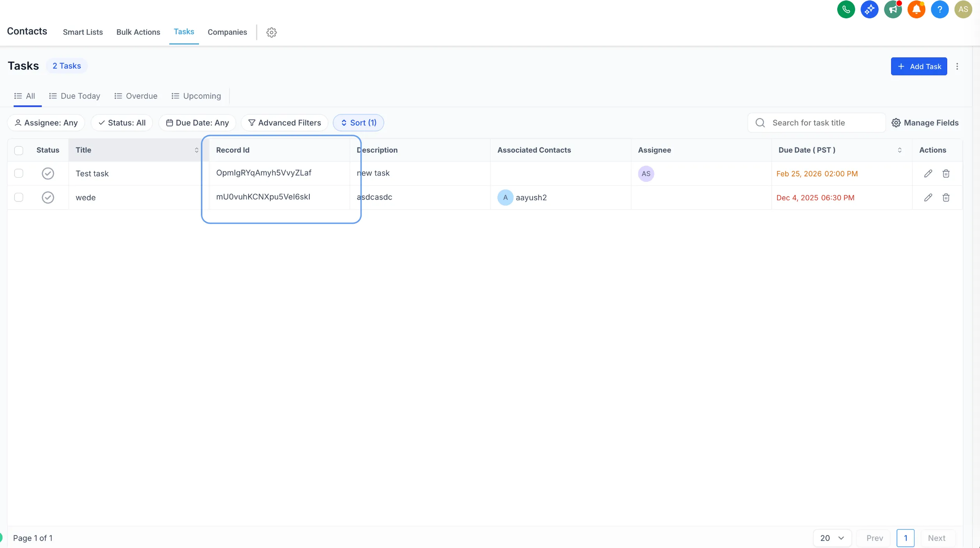Click the green phone dialer icon
Viewport: 980px width, 548px height.
tap(846, 10)
